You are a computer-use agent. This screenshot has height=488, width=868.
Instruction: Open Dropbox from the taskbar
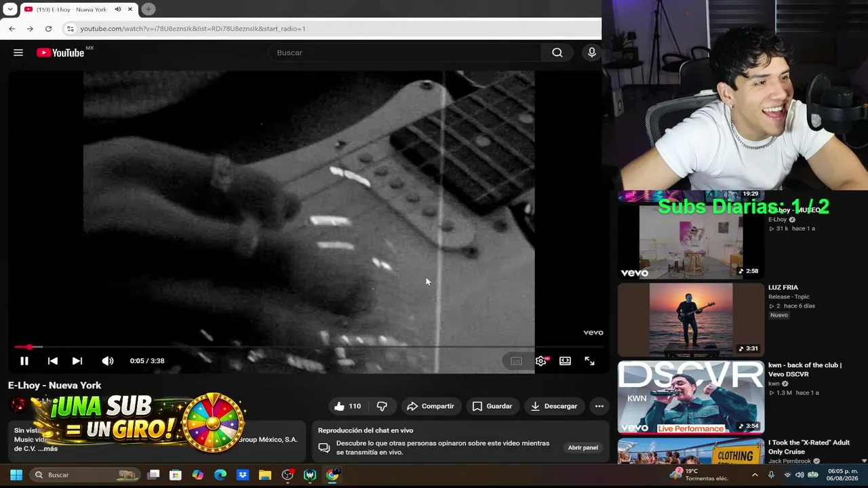(x=243, y=475)
